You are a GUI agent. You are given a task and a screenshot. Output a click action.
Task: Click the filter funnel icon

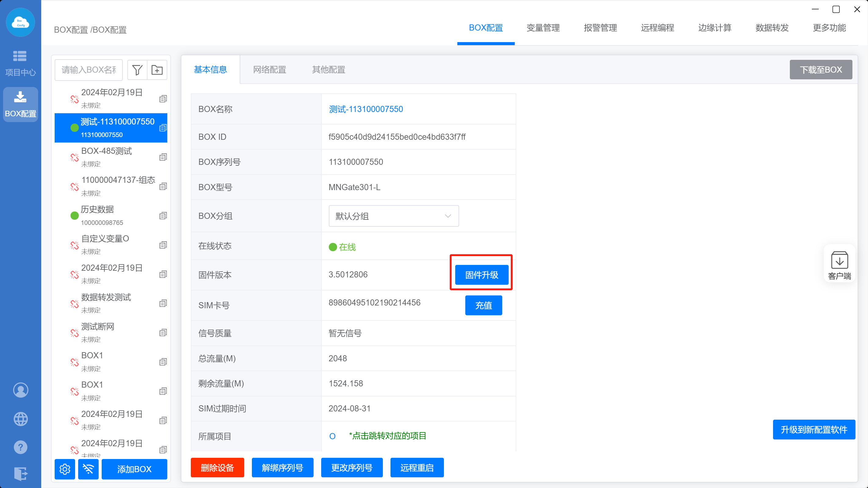point(137,70)
